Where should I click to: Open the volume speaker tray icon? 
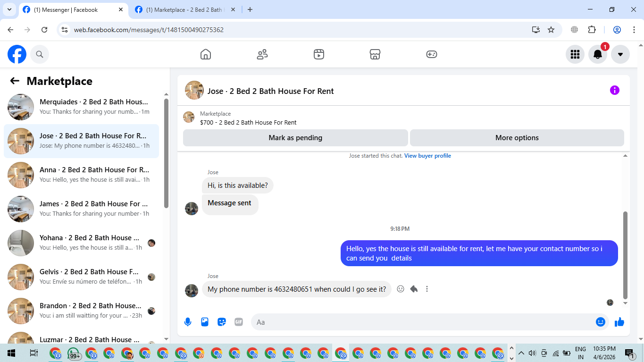click(533, 353)
